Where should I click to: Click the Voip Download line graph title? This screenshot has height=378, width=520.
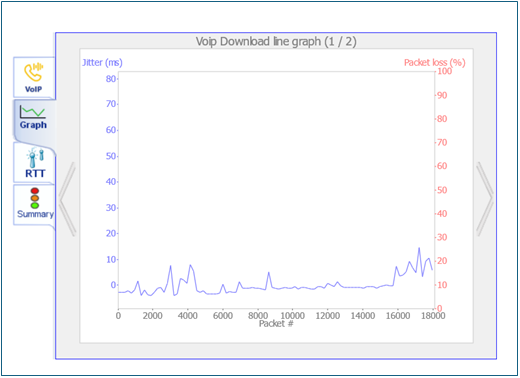click(x=276, y=42)
